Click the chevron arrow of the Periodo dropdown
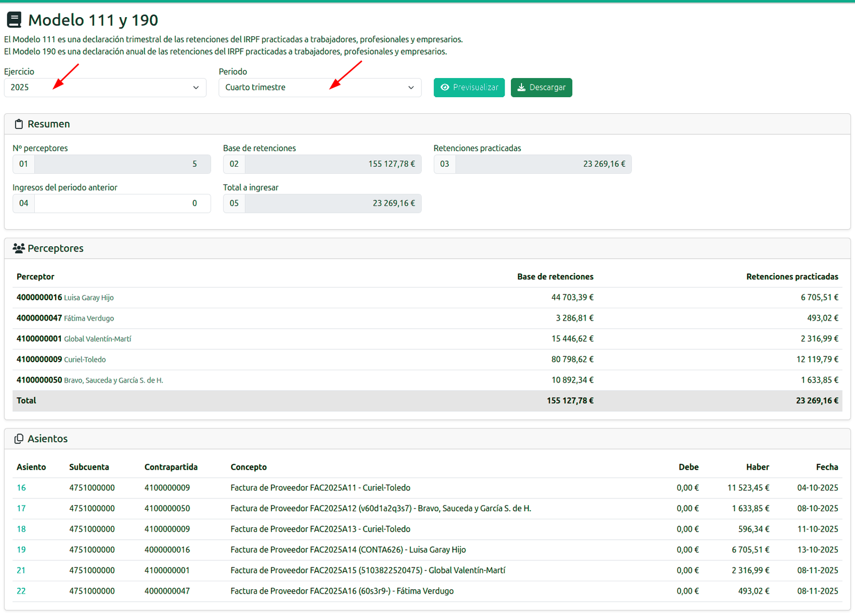The image size is (855, 616). 411,88
